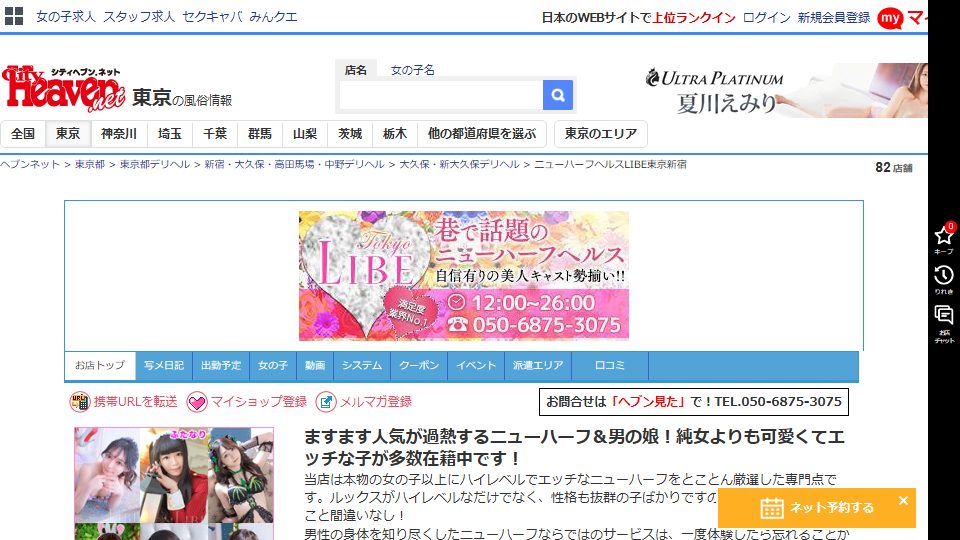This screenshot has width=960, height=540.
Task: Click the メルマガ登録 envelope icon
Action: coord(326,402)
